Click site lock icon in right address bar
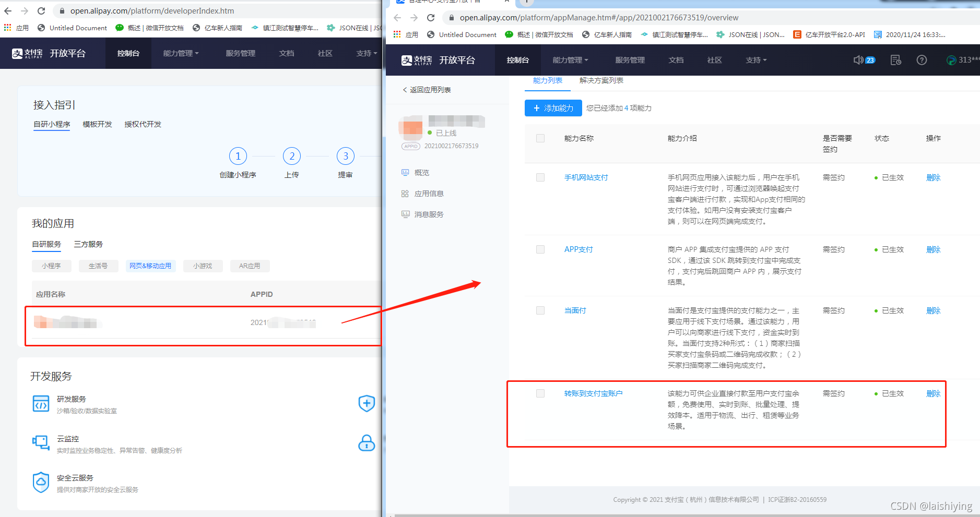 coord(452,18)
